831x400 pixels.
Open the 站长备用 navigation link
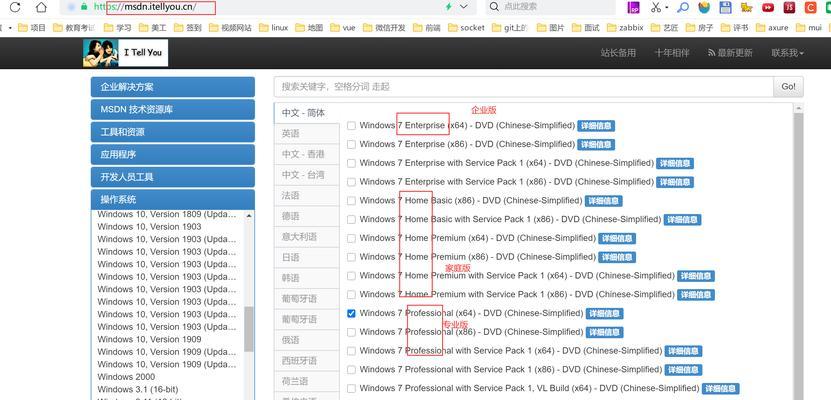point(618,53)
